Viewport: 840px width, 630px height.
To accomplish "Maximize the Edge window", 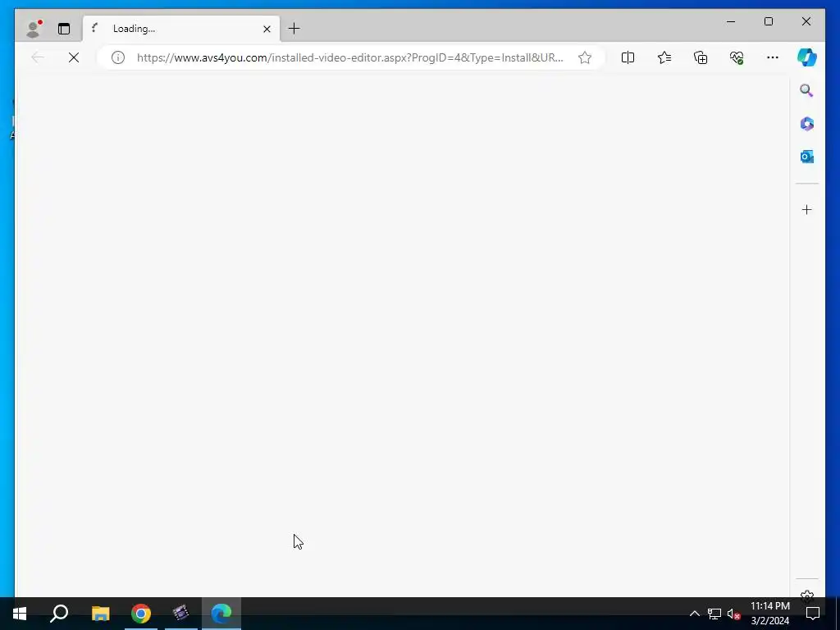I will tap(769, 21).
